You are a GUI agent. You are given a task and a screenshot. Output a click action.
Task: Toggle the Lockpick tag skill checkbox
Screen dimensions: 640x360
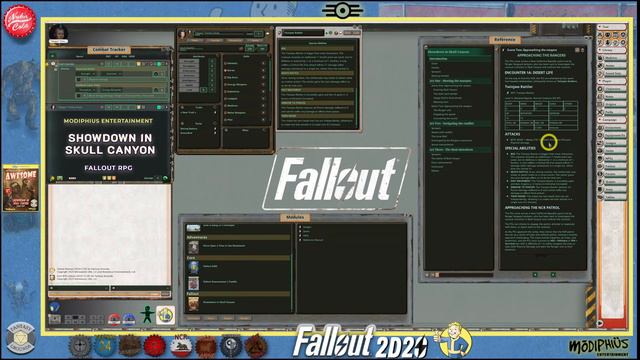225,98
